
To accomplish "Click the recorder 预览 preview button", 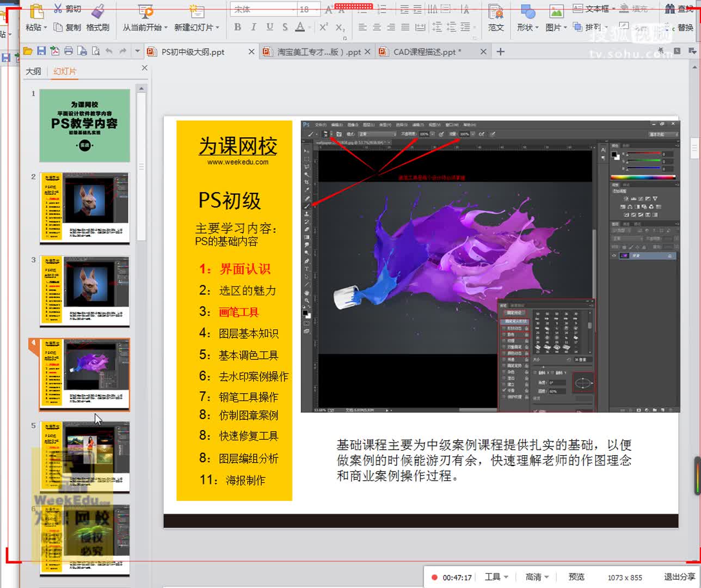I will click(x=576, y=577).
